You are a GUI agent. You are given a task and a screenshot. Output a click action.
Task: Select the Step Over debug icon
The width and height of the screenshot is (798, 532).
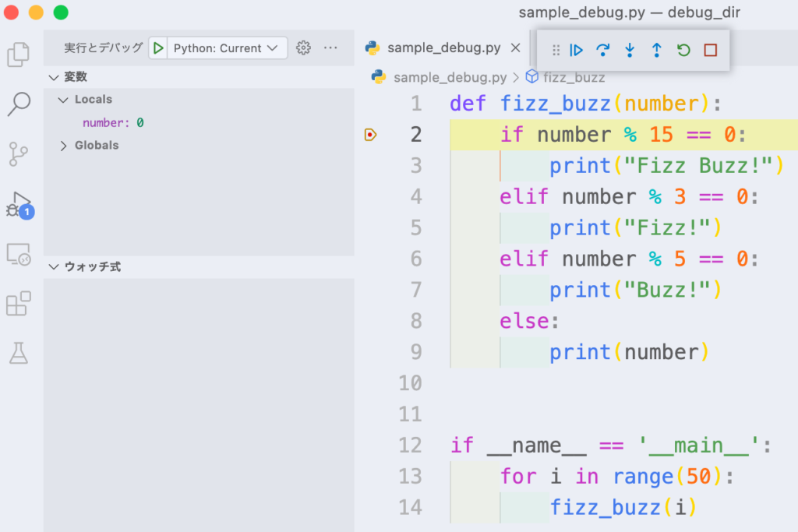602,49
